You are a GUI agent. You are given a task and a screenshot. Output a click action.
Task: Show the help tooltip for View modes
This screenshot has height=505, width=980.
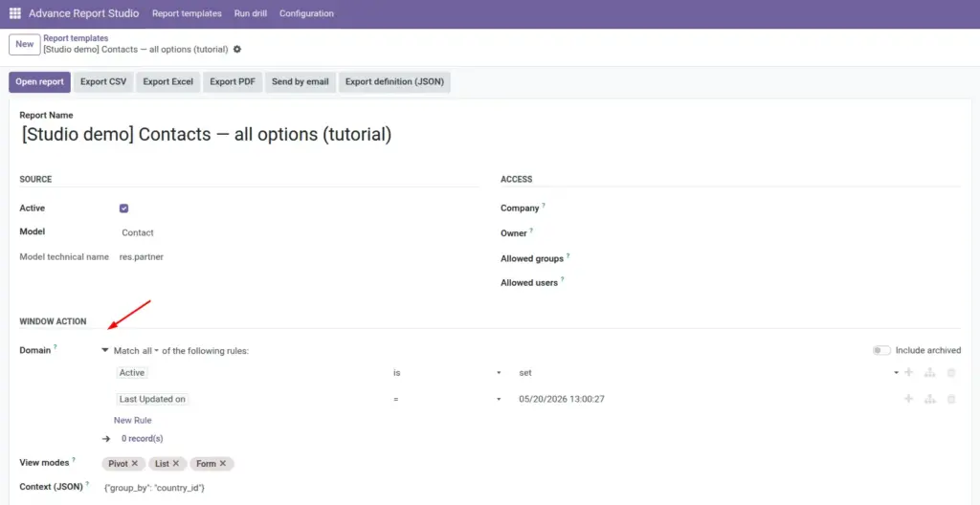click(73, 459)
